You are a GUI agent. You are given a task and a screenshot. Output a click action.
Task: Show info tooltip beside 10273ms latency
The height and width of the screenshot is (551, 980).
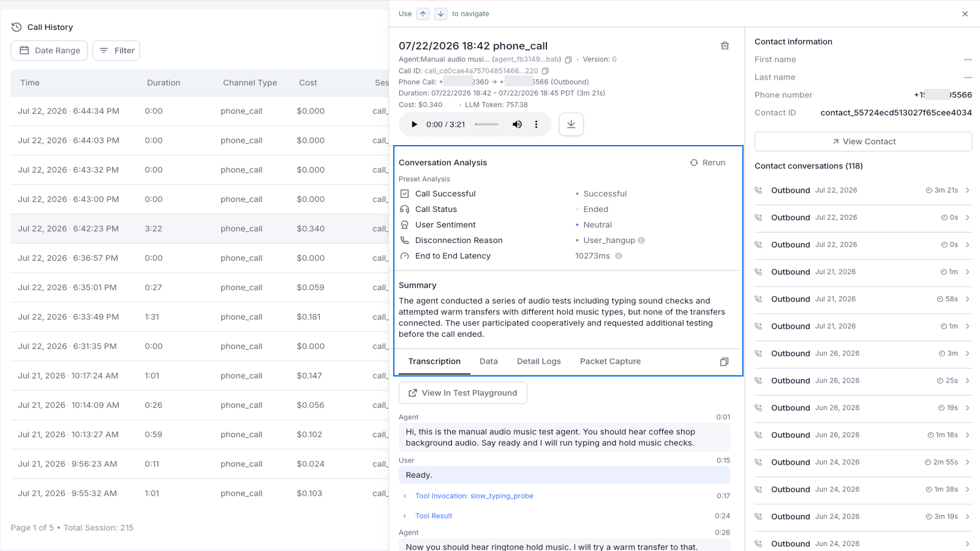click(x=619, y=256)
